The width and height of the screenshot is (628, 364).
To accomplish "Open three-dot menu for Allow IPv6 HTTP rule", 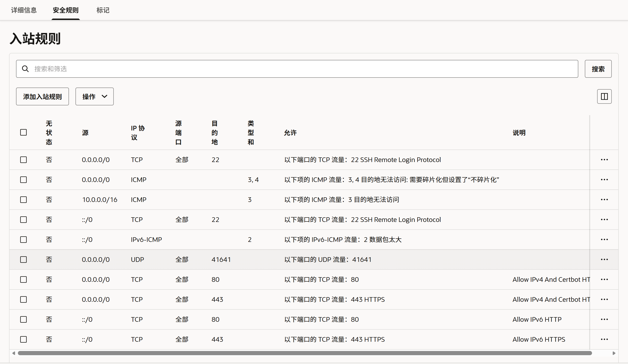I will (x=604, y=319).
